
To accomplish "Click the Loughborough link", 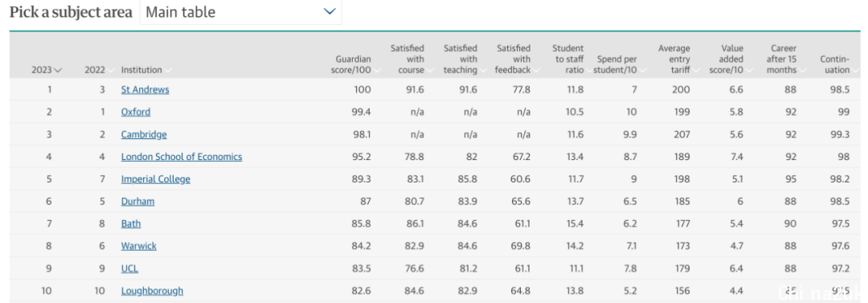I will [152, 291].
